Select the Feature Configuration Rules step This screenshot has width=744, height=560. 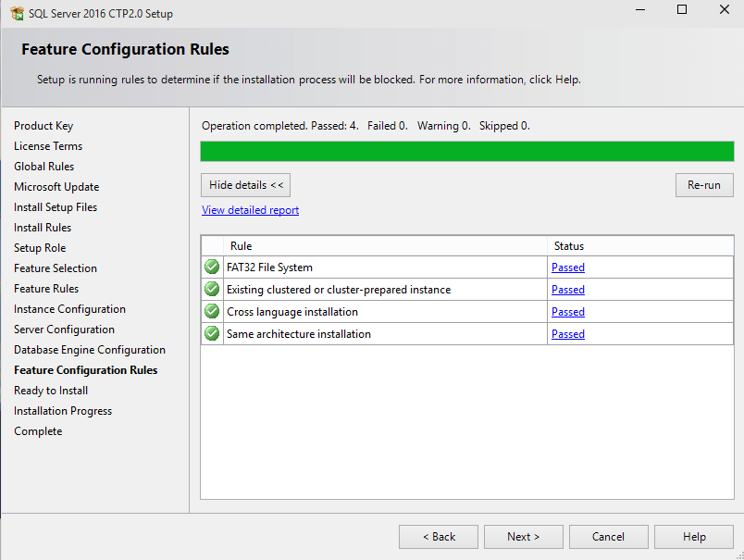click(85, 370)
